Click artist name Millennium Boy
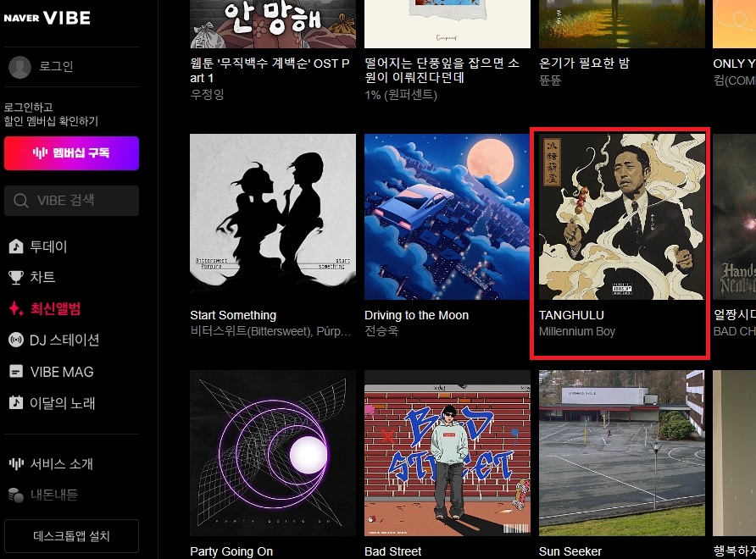This screenshot has width=756, height=559. pos(577,331)
